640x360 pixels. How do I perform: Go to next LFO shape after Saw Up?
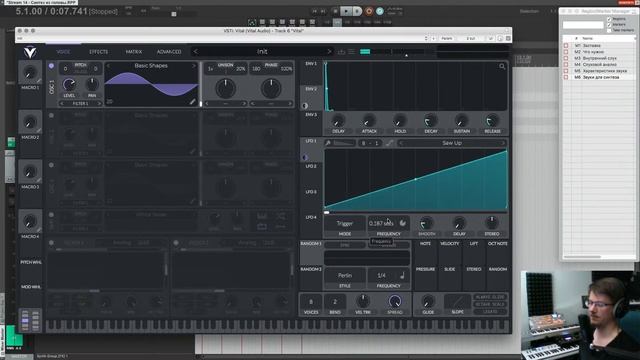[x=502, y=143]
